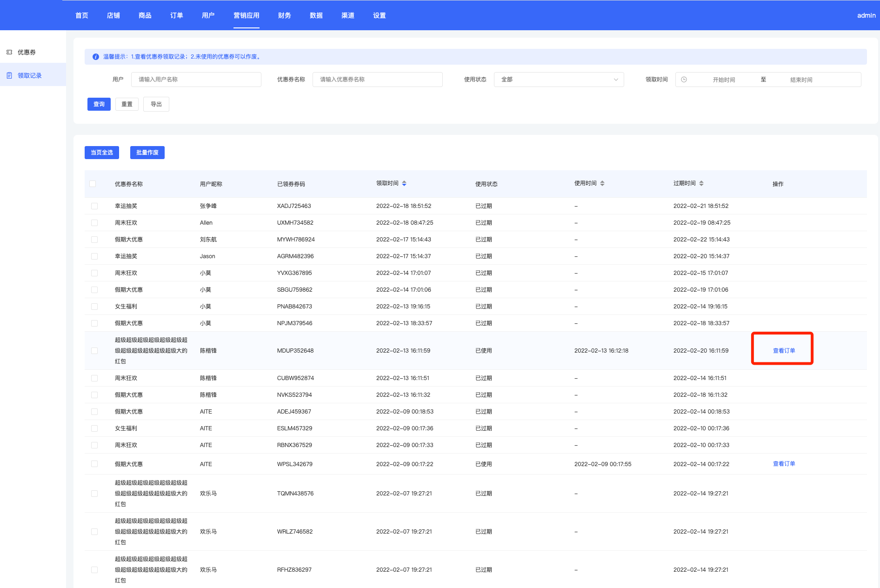Select the checkbox for Allen's 周末狂欢 row
This screenshot has width=880, height=588.
point(94,223)
